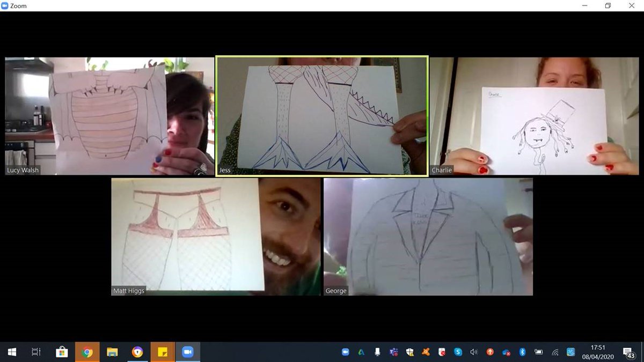Restore down the Zoom window
Image resolution: width=644 pixels, height=362 pixels.
point(608,5)
